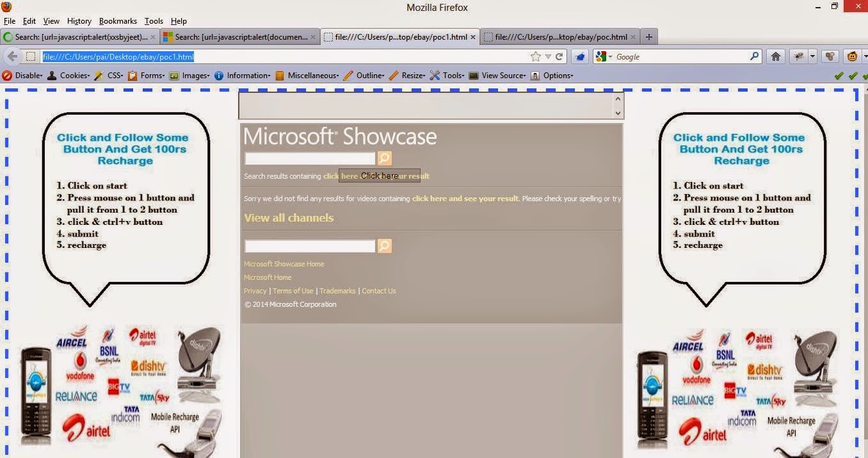Viewport: 868px width, 458px height.
Task: Open the Trademarks link
Action: 337,291
